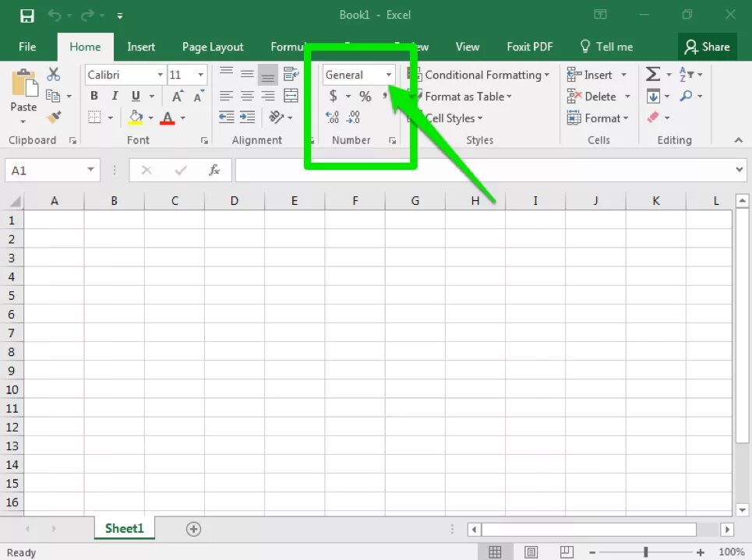Click the AutoSum sigma icon
Image resolution: width=752 pixels, height=560 pixels.
[653, 74]
